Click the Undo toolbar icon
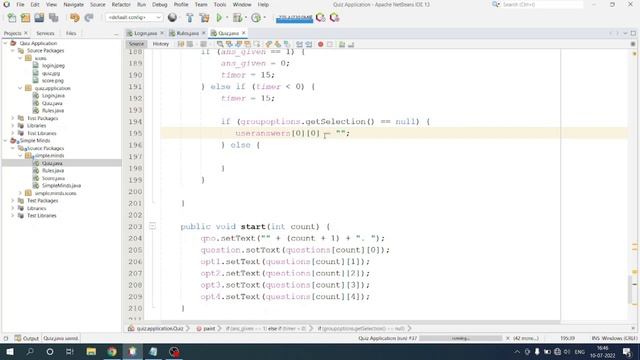Screen dimensions: 640x360 click(x=74, y=18)
